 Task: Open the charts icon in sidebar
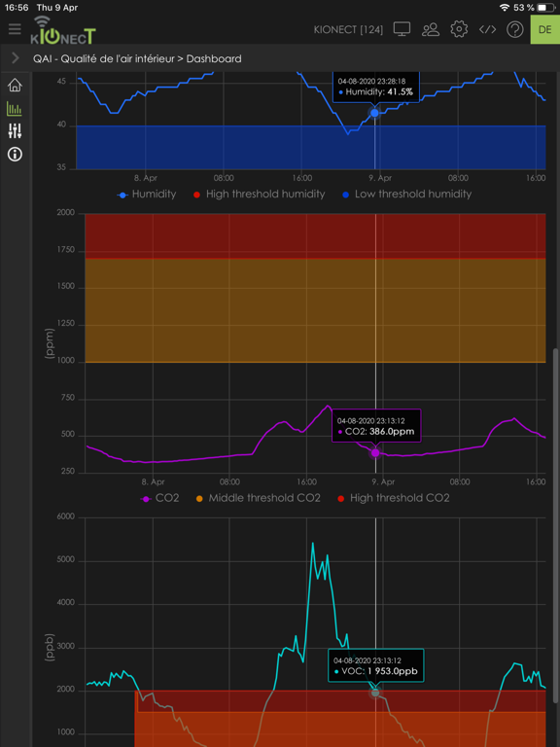pos(15,109)
